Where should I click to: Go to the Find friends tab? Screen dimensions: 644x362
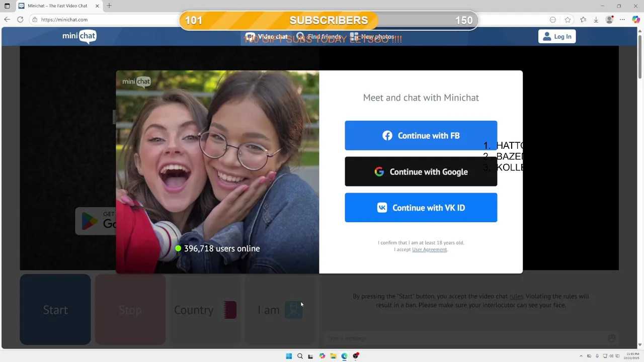[319, 37]
